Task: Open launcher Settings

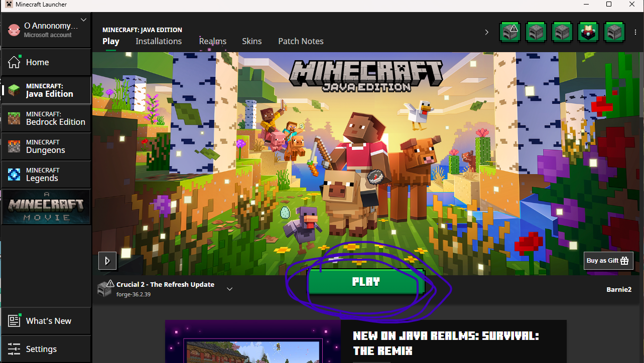Action: (x=46, y=349)
